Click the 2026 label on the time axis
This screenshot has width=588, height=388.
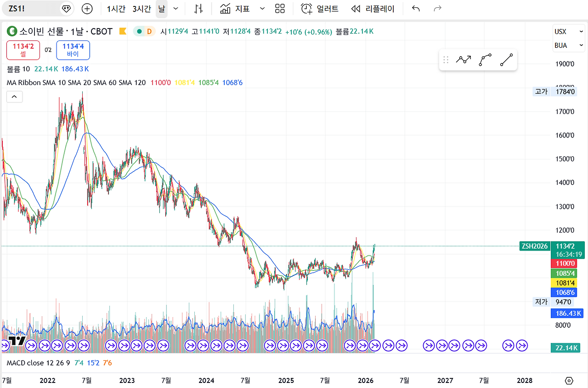click(365, 381)
